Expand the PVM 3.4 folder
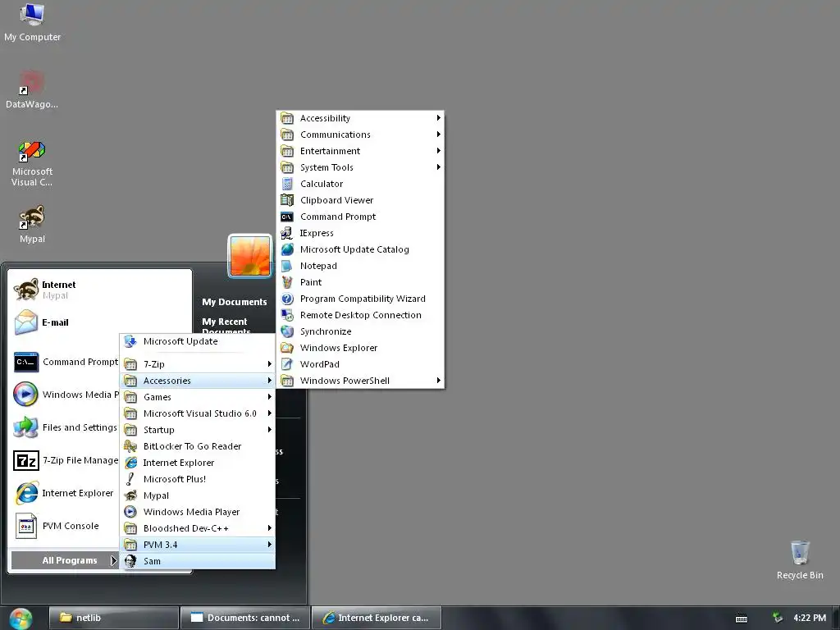The image size is (840, 630). [198, 545]
